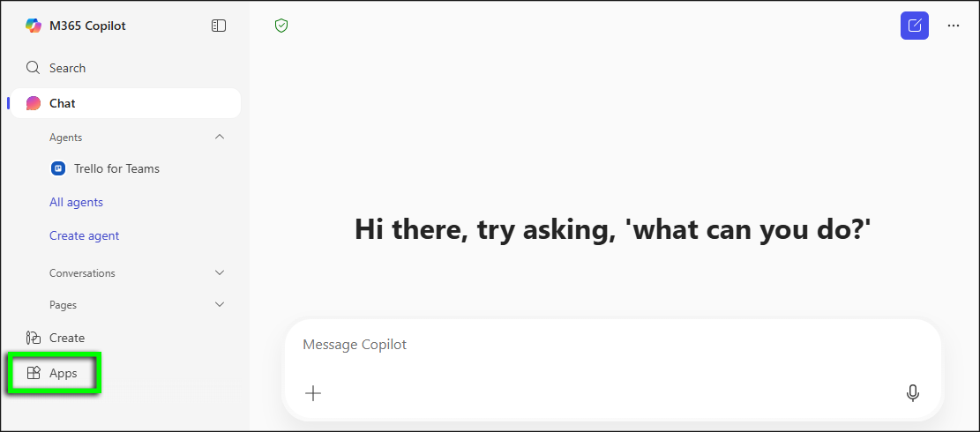The image size is (980, 432).
Task: Click the Search magnifier icon
Action: coord(34,68)
